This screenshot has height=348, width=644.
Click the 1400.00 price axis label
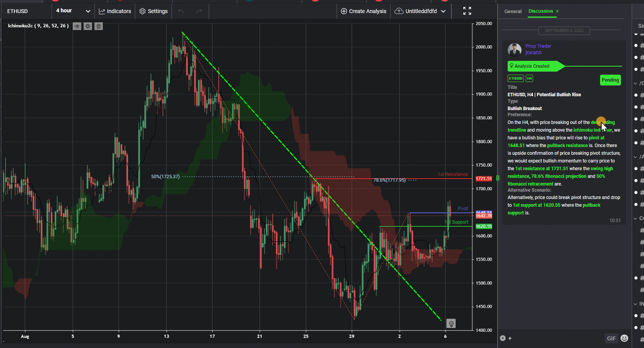coord(484,330)
